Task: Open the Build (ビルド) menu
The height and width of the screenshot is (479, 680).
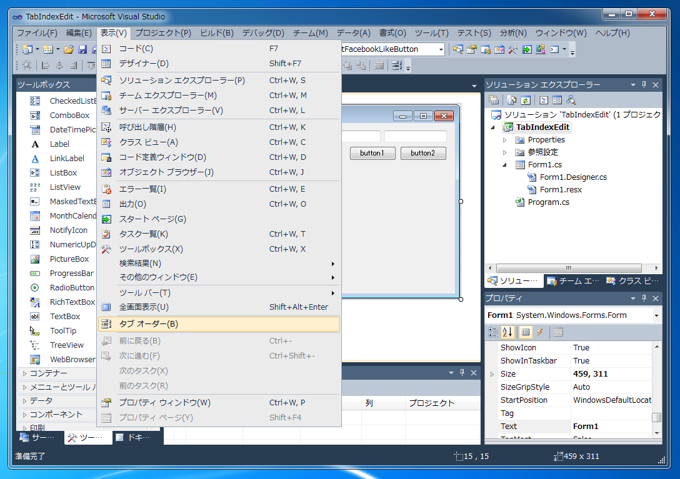Action: coord(217,33)
